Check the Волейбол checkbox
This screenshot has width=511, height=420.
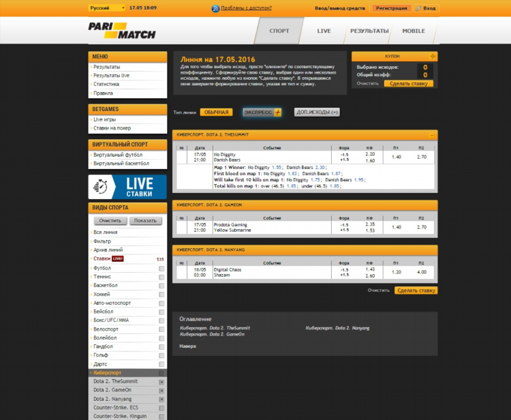(161, 338)
